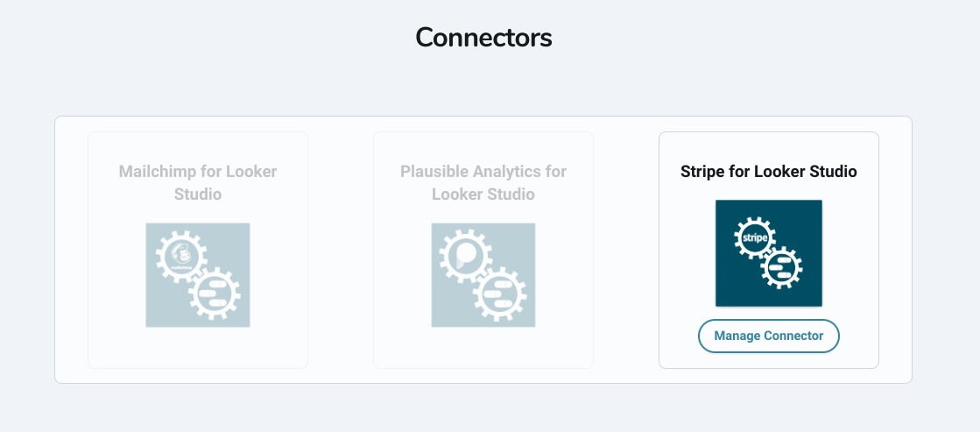Click the Mailchimp connector gear image
980x432 pixels.
[x=198, y=275]
